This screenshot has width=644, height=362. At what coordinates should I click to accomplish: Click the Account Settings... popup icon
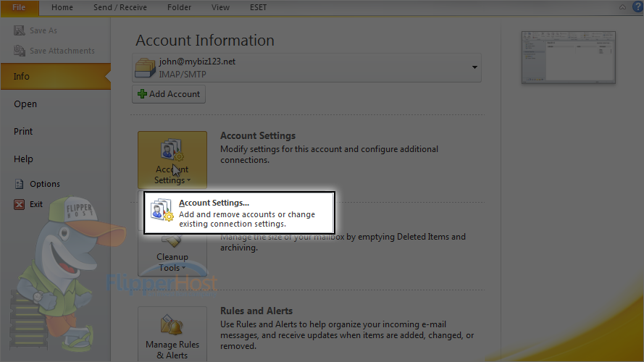pos(162,210)
